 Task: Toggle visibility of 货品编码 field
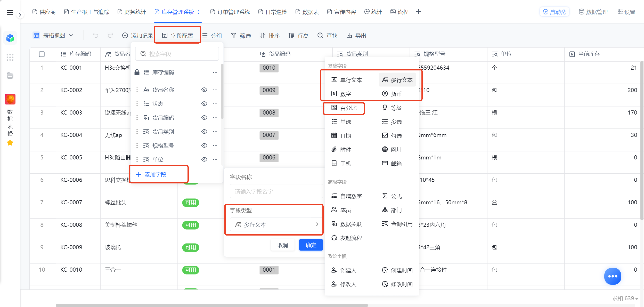[x=204, y=118]
